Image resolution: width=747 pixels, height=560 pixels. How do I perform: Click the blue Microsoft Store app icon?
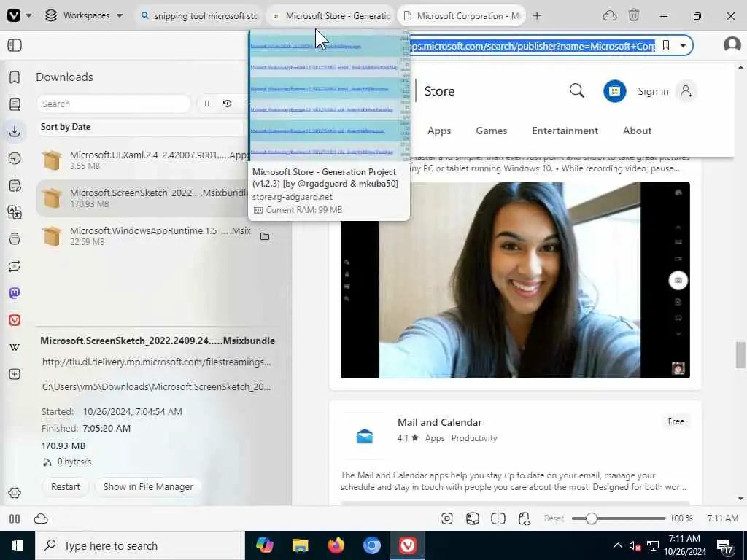tap(614, 91)
